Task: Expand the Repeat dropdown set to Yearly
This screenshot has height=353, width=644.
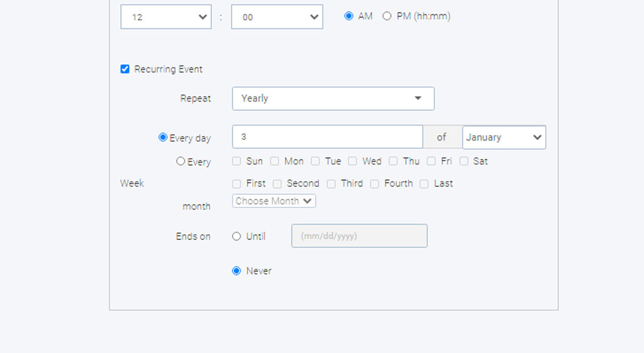Action: pos(333,99)
